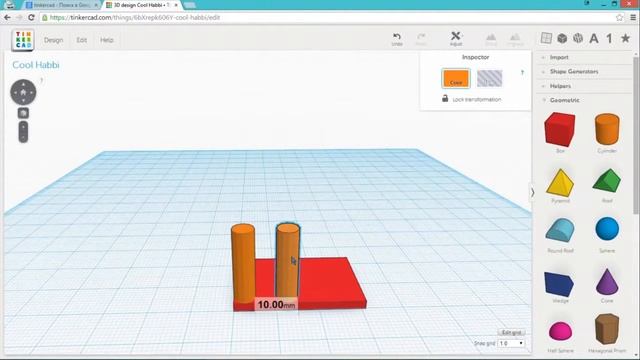640x360 pixels.
Task: Pick the blue Sphere shape
Action: pos(607,229)
